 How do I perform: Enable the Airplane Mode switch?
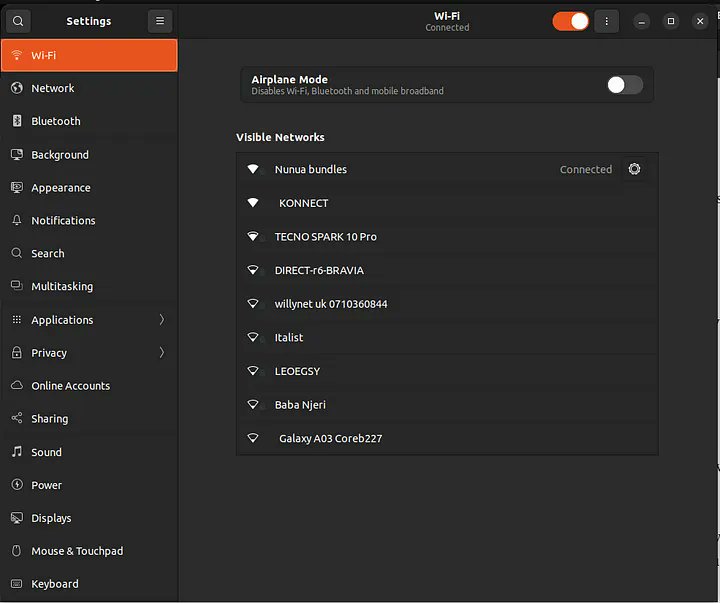coord(625,85)
